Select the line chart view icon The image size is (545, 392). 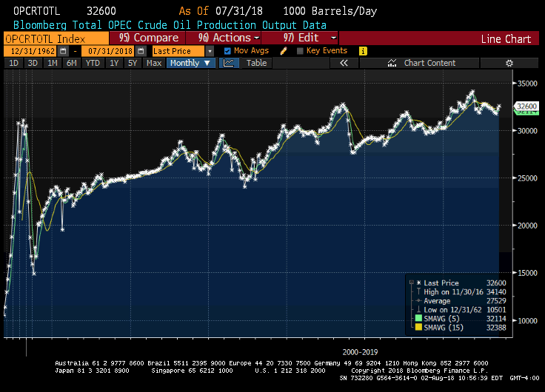[229, 63]
